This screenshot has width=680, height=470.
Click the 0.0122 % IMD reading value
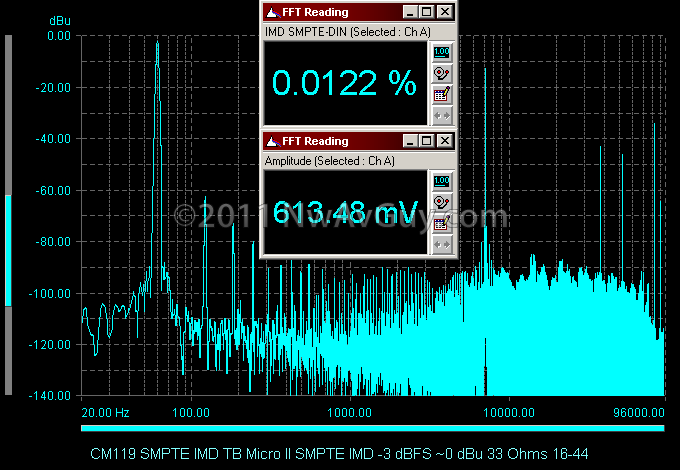pyautogui.click(x=344, y=84)
